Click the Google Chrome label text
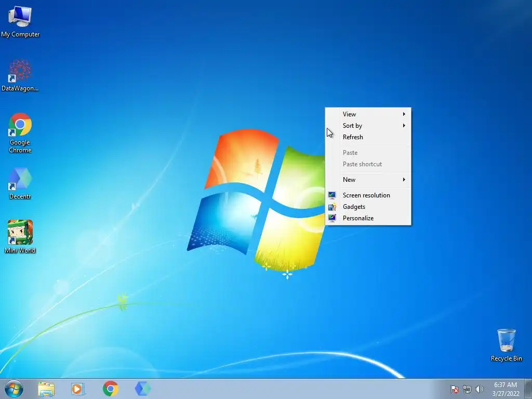 point(20,146)
